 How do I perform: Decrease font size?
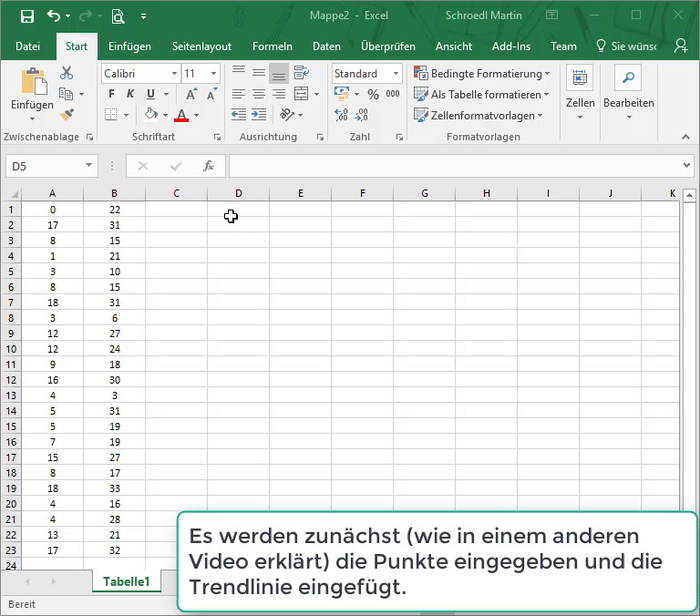(211, 94)
